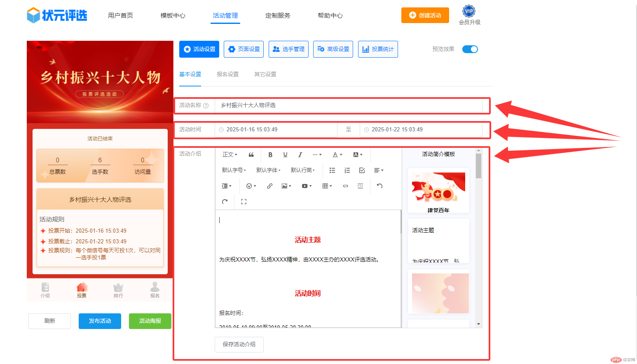The height and width of the screenshot is (364, 637).
Task: Insert a todo checklist
Action: (362, 170)
